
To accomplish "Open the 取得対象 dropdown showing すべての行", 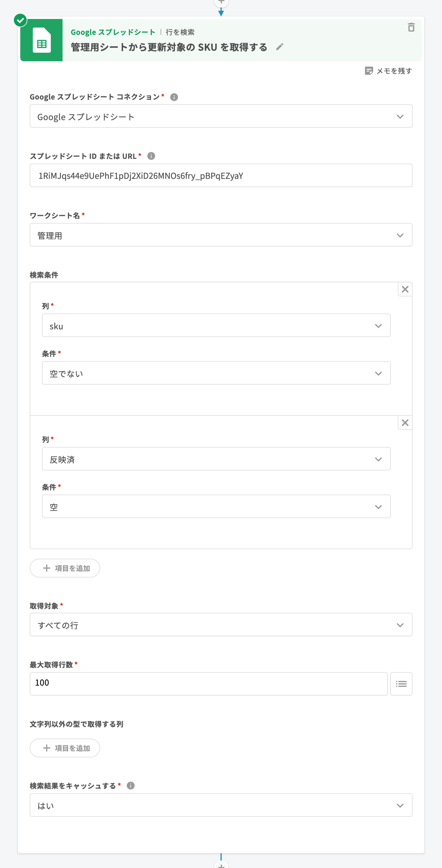I will 221,625.
